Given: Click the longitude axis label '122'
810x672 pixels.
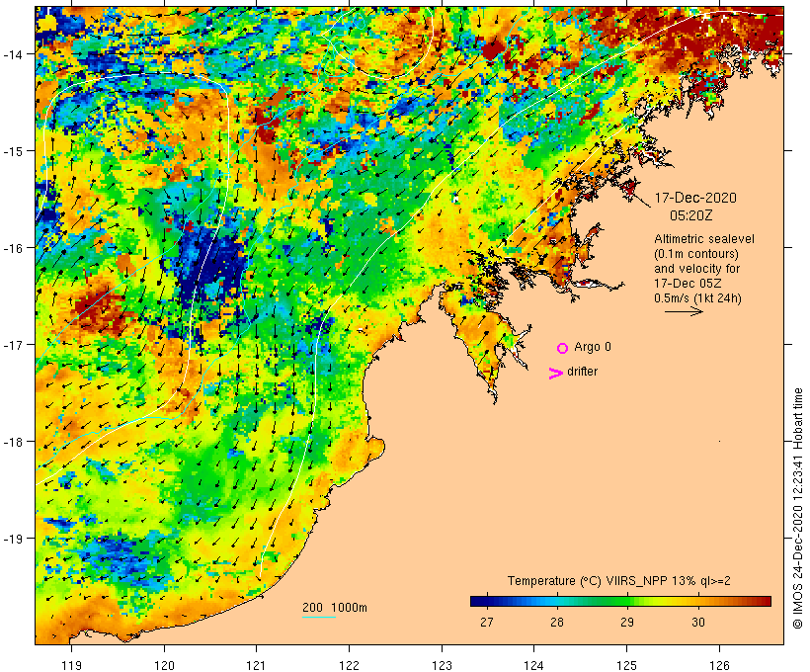Looking at the screenshot, I should click(350, 665).
